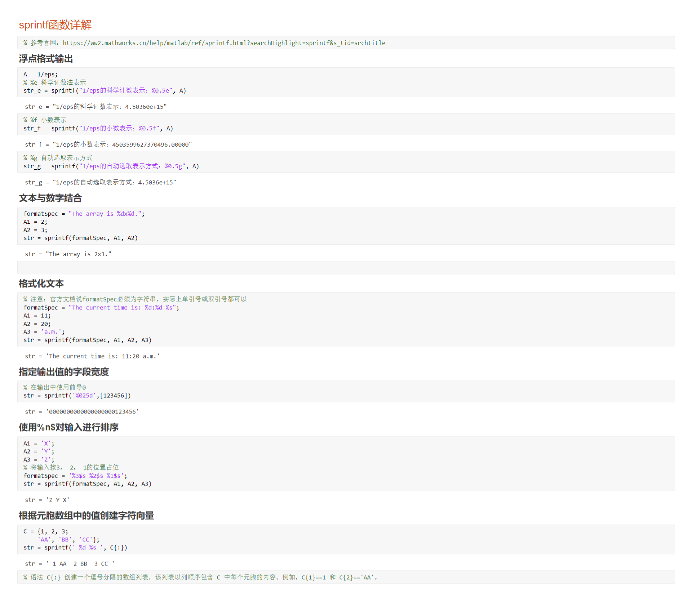Click the A3 = 'a.m.' code line
Screen dimensions: 692x616
tap(44, 332)
